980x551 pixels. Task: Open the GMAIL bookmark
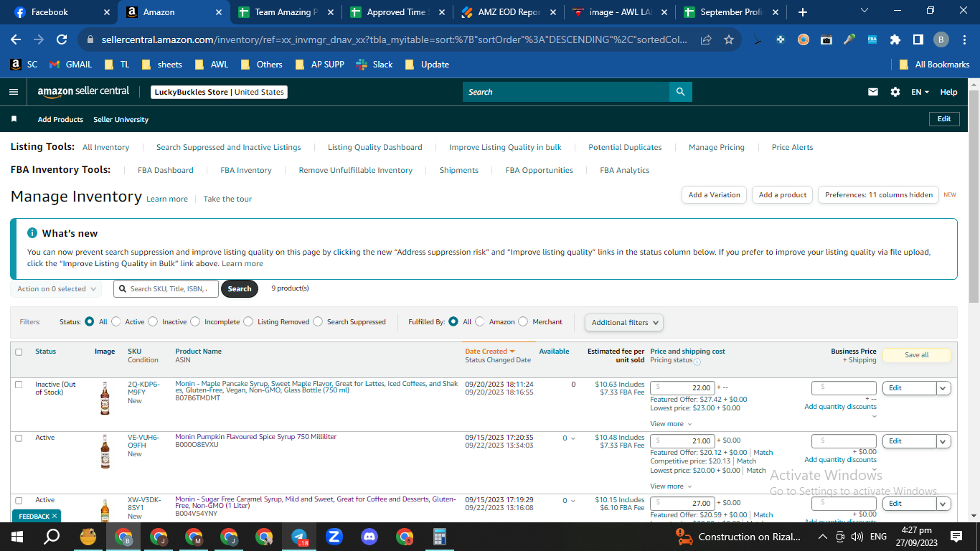(70, 64)
